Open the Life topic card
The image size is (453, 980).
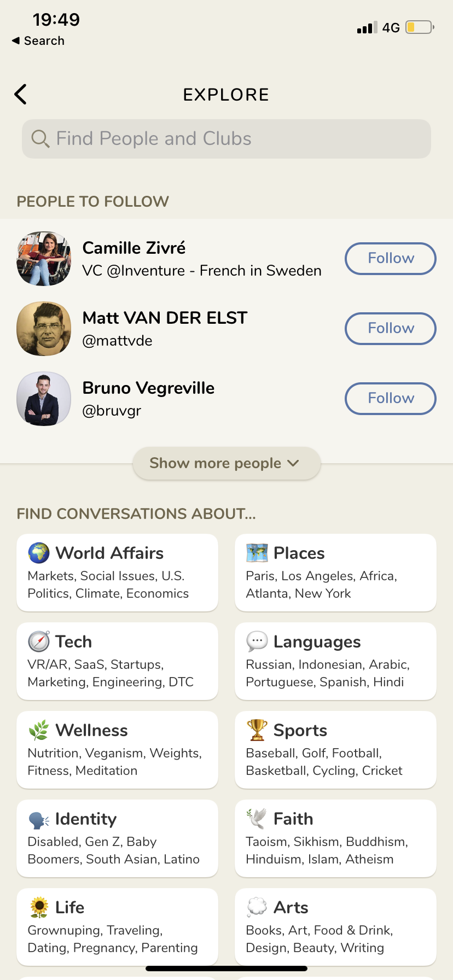click(x=117, y=927)
